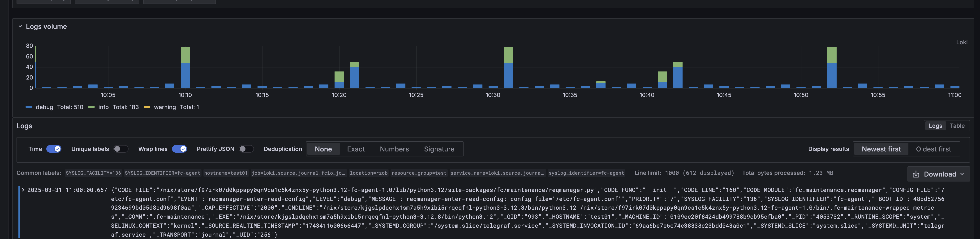Sort results Newest first
Image resolution: width=980 pixels, height=239 pixels.
[881, 149]
